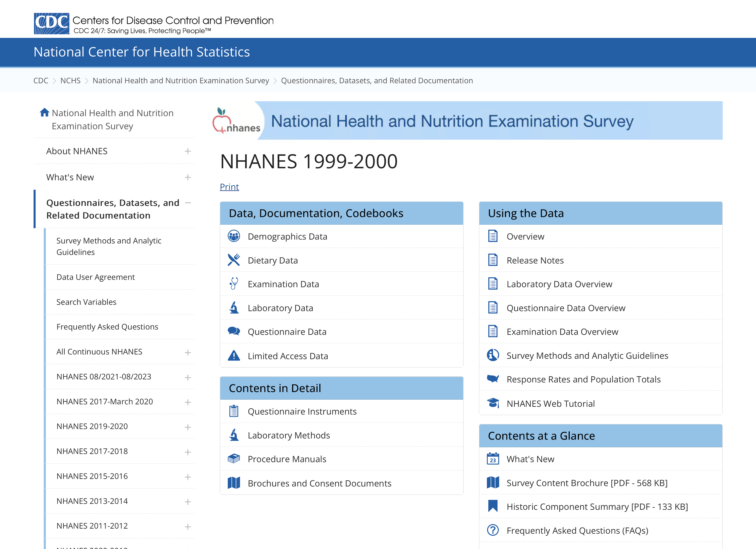Open the Data User Agreement sidebar item

click(95, 277)
